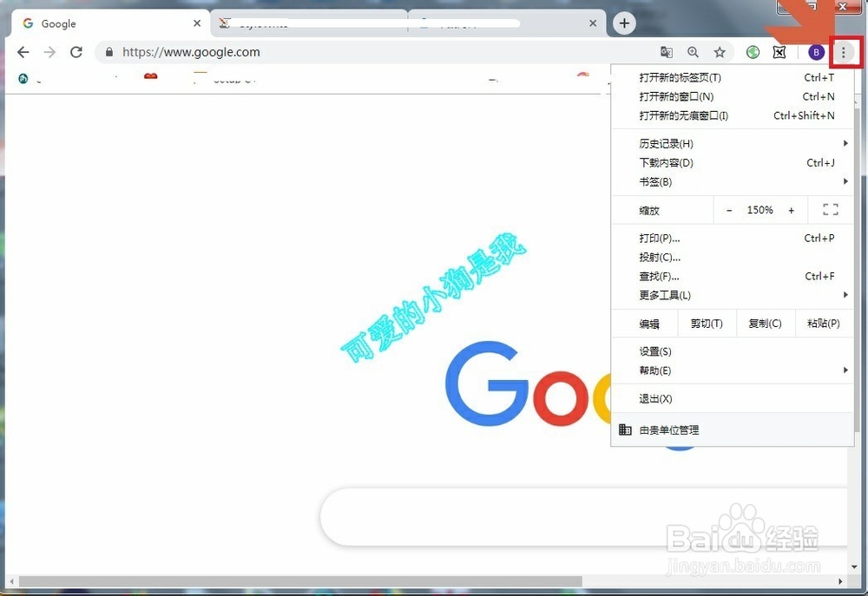
Task: Click the three-dot Chrome menu button
Action: pos(844,52)
